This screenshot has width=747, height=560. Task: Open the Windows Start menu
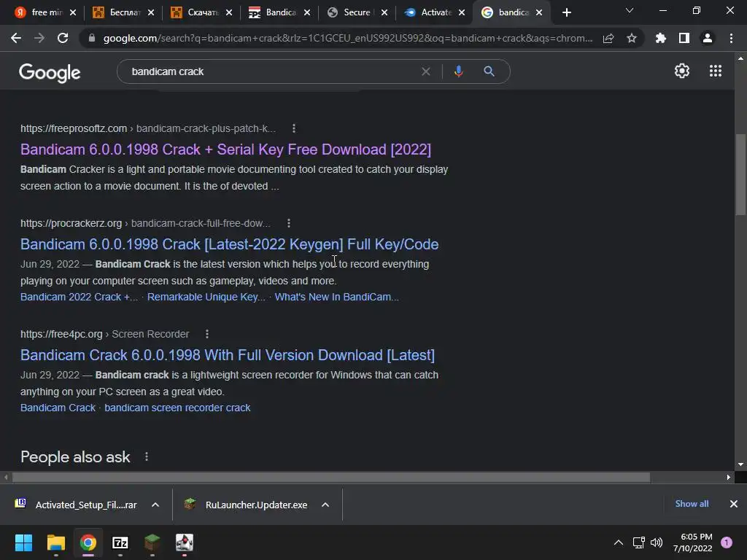pos(23,542)
